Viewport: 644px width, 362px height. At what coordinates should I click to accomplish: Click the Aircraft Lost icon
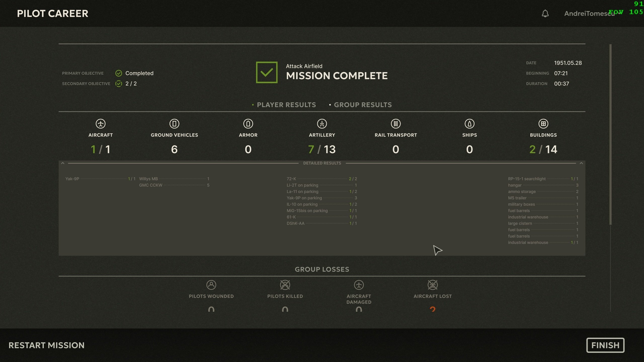[433, 285]
